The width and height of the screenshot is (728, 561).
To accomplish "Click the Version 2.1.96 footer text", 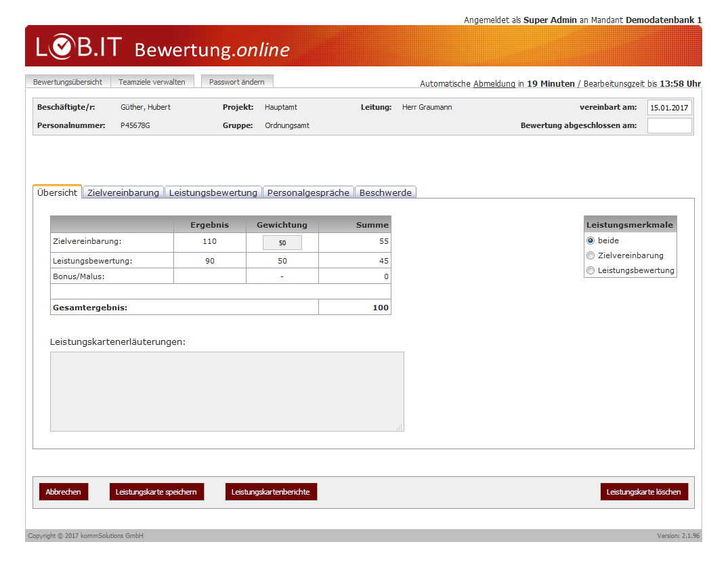I will [x=679, y=535].
